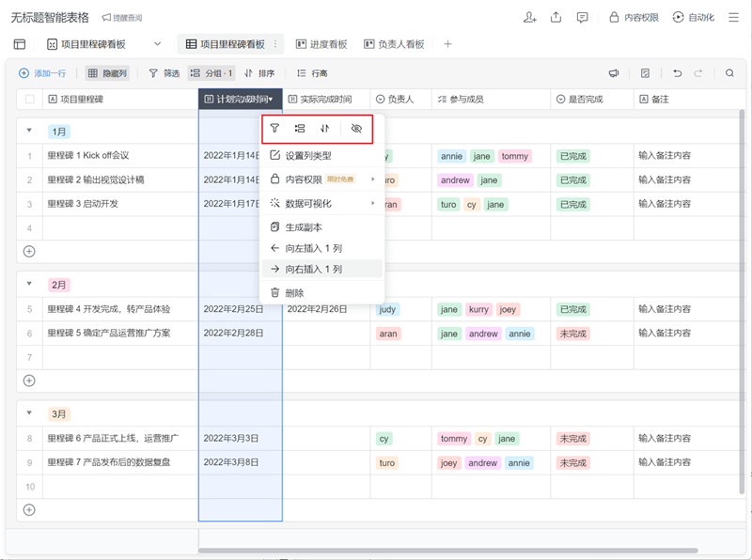The image size is (752, 560).
Task: Switch to the 进度看板 tab
Action: [321, 44]
